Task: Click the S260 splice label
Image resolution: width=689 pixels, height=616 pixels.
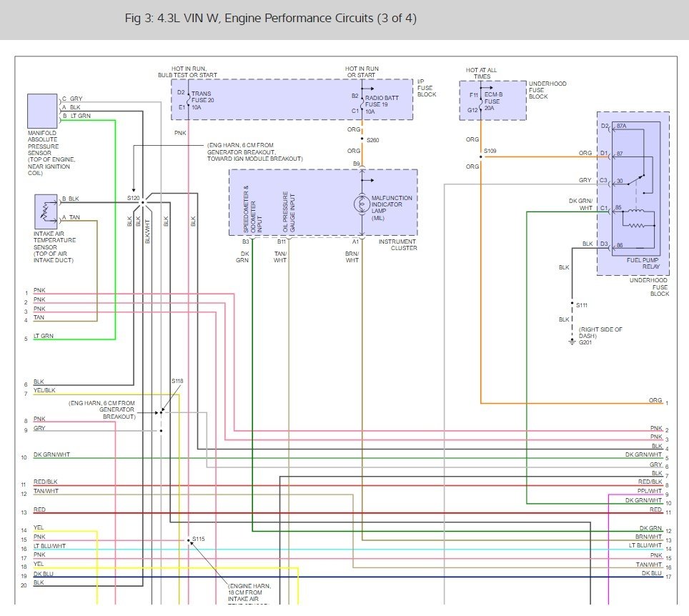Action: click(372, 140)
